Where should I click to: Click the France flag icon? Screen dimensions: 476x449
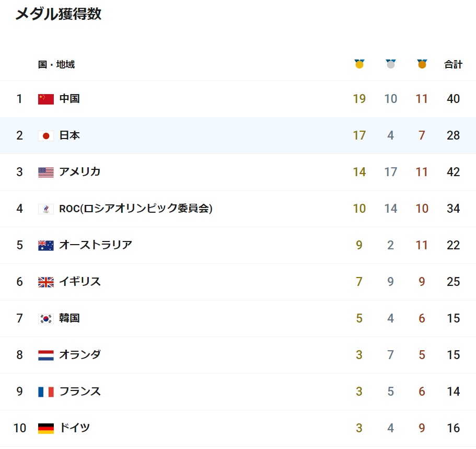click(46, 392)
